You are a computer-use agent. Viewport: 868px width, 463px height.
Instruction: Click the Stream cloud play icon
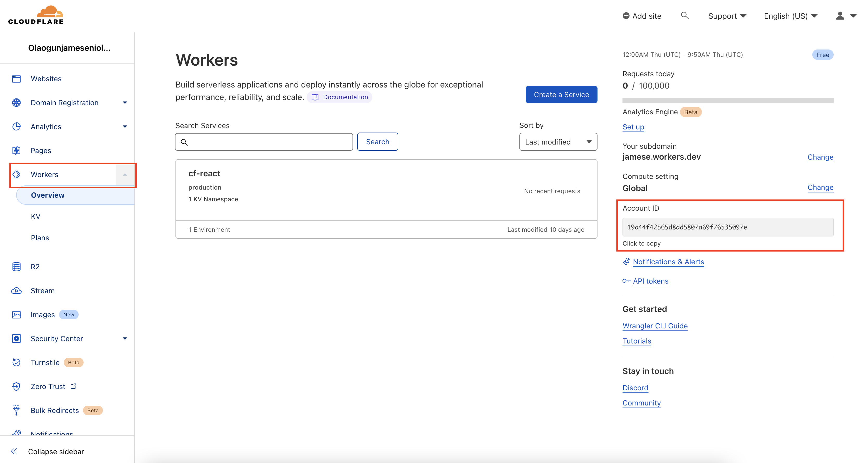tap(16, 290)
